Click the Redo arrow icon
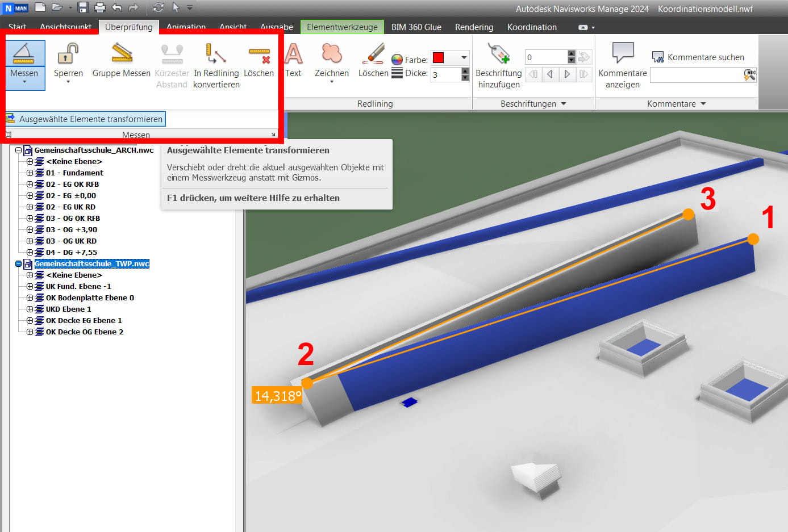This screenshot has height=532, width=788. click(x=134, y=7)
